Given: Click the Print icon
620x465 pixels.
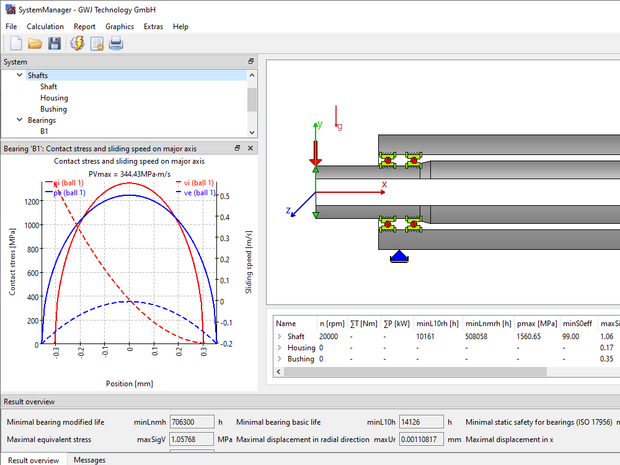Looking at the screenshot, I should pyautogui.click(x=116, y=43).
